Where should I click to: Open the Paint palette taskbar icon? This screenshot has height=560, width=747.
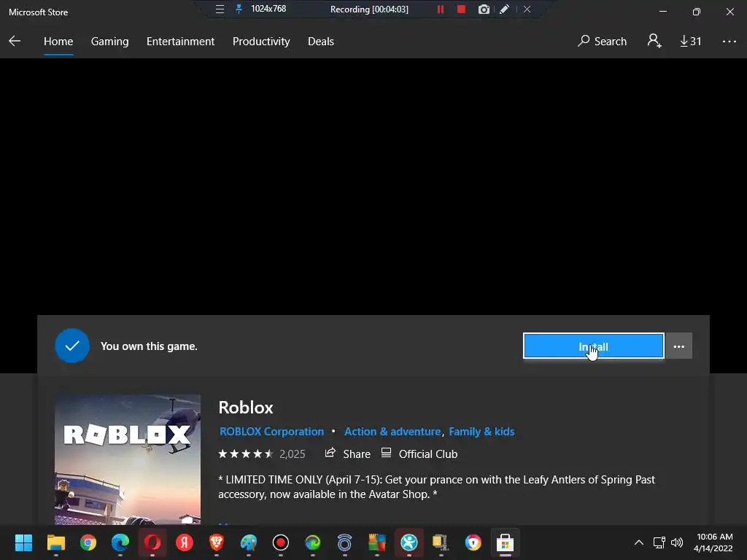click(248, 542)
